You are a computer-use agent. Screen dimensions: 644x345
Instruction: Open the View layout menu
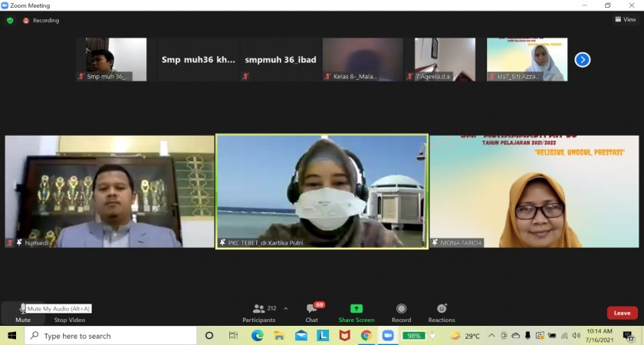point(626,20)
